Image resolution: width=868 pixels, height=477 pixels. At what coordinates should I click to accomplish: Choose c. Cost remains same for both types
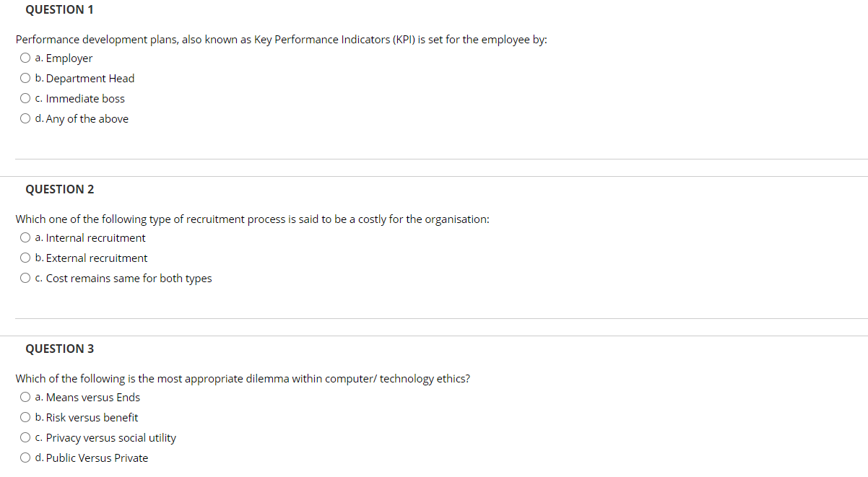pos(25,277)
